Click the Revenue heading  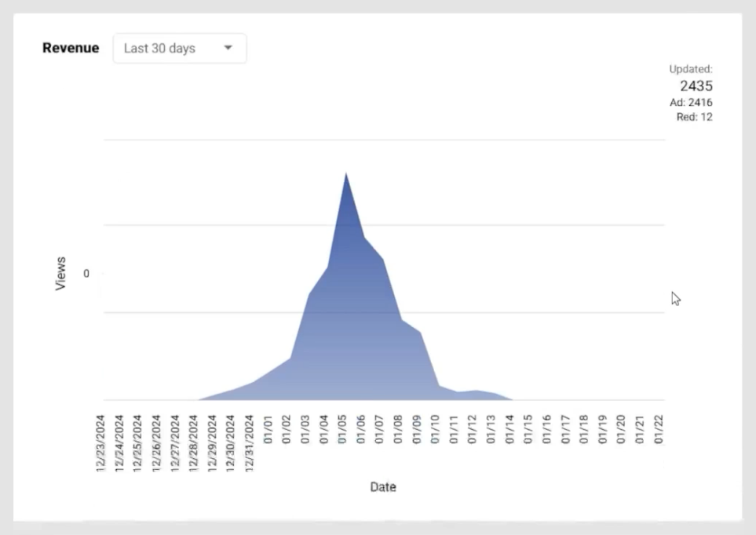click(71, 48)
